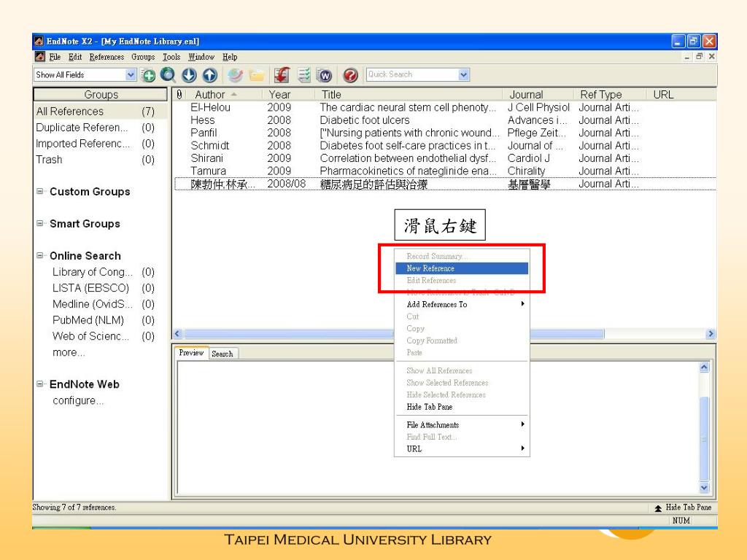
Task: Click in the Quick Search field
Action: [x=412, y=75]
